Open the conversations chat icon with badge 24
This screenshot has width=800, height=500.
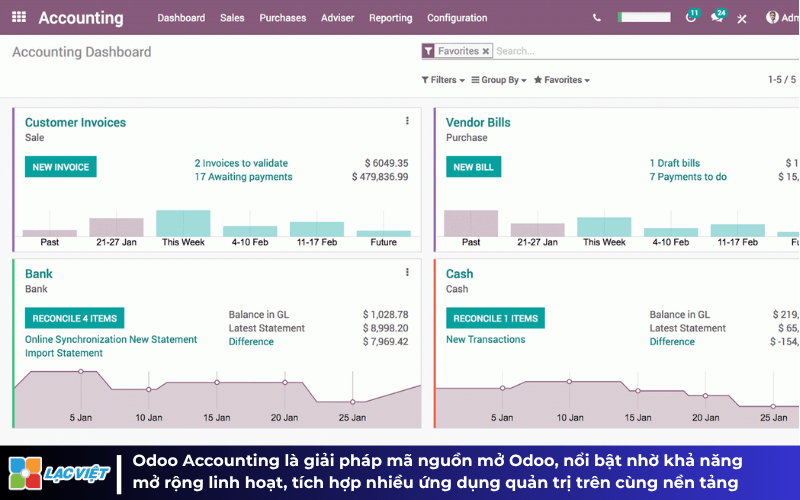point(718,17)
